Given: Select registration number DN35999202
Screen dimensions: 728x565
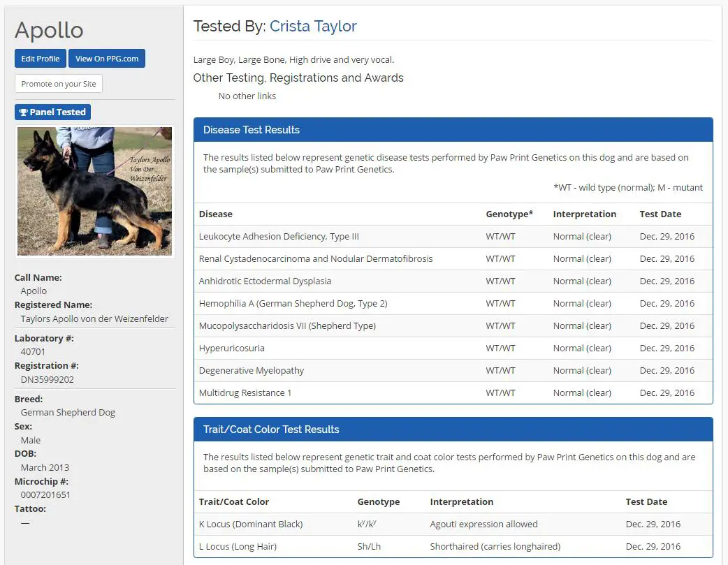Looking at the screenshot, I should 48,379.
